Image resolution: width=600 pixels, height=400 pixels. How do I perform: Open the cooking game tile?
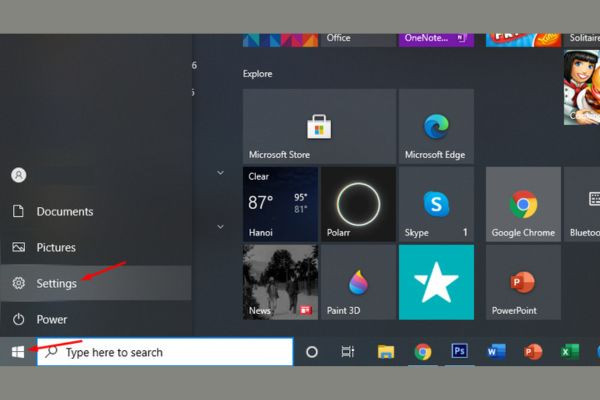click(x=582, y=87)
